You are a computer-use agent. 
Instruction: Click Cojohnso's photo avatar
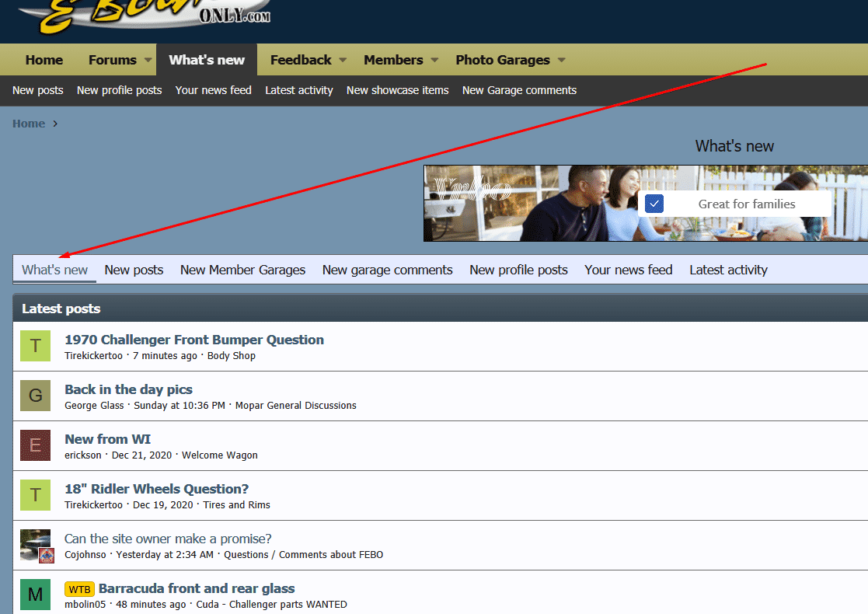click(35, 545)
